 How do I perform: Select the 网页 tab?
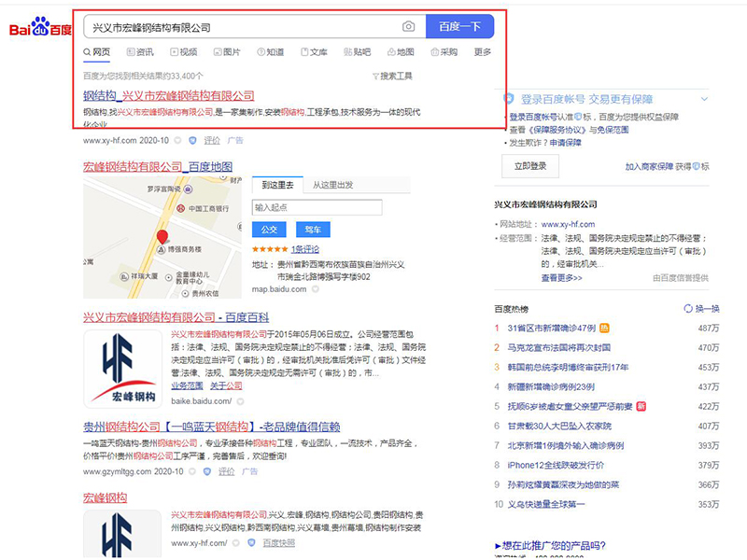pyautogui.click(x=97, y=52)
